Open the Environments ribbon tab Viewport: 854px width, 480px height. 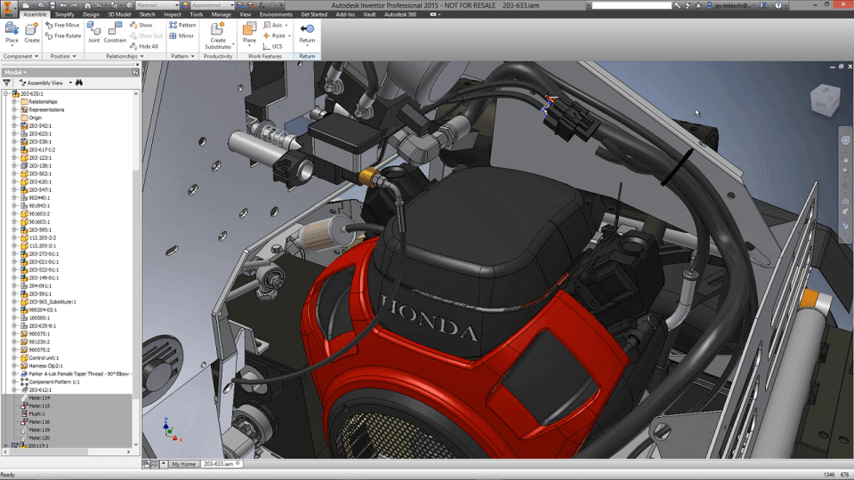click(276, 15)
